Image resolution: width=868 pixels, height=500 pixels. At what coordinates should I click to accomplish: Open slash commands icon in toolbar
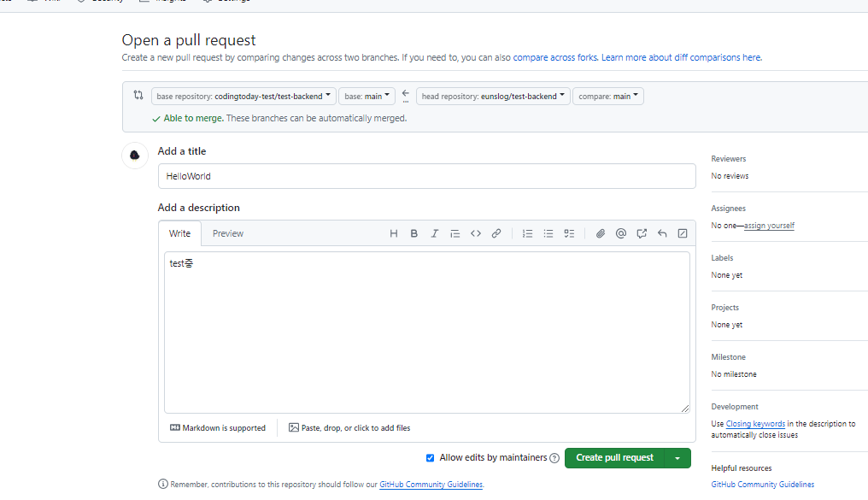(x=683, y=233)
